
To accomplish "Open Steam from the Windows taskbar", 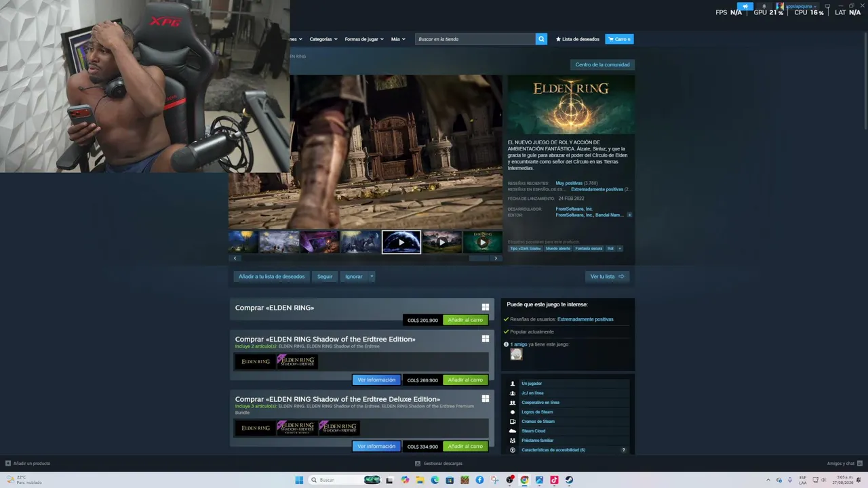I will click(569, 480).
